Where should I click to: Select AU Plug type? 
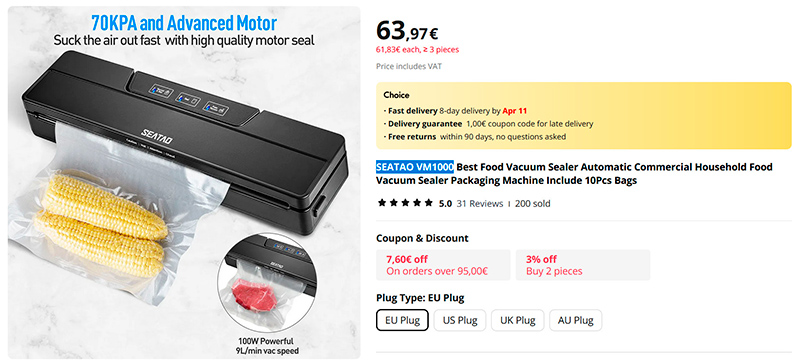pyautogui.click(x=576, y=320)
